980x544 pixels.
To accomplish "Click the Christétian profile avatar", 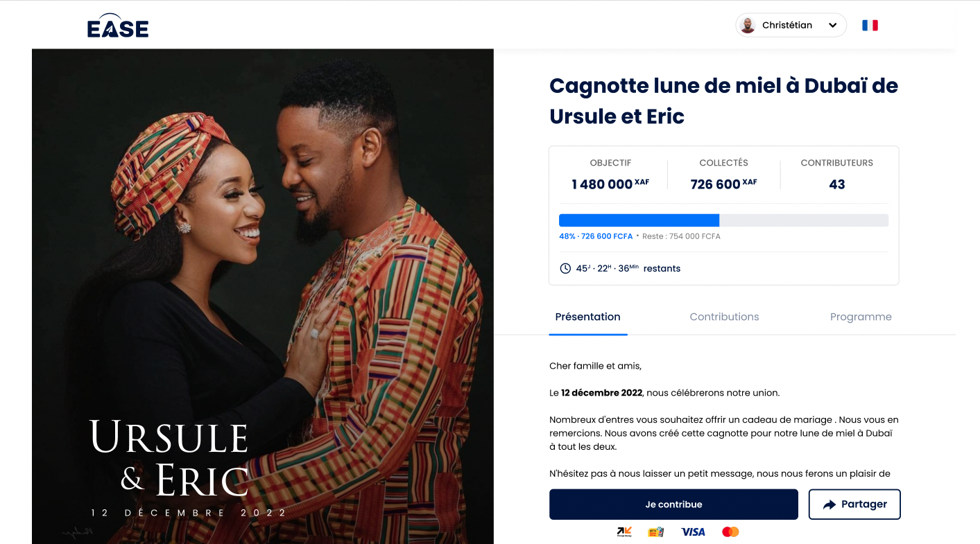I will 748,26.
